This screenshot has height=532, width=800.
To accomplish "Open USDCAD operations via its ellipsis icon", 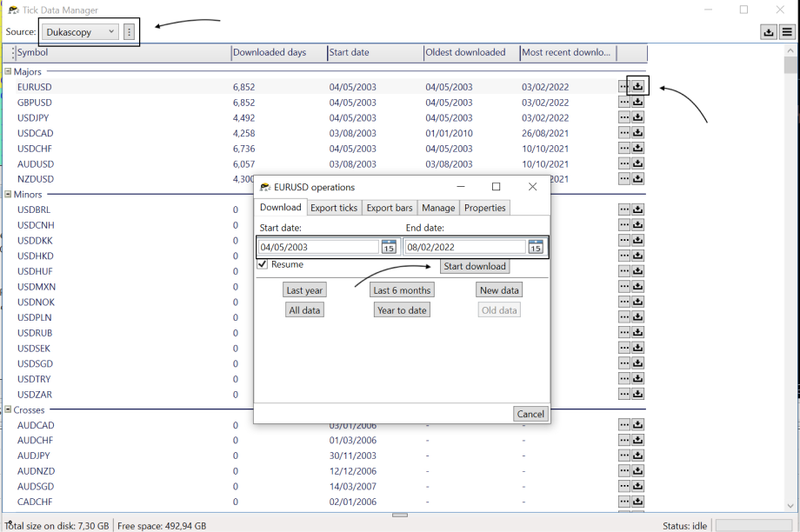I will click(624, 132).
